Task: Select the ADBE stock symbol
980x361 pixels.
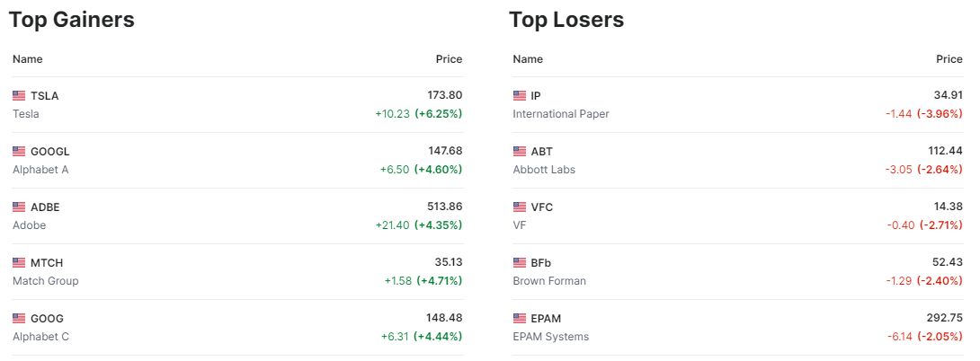Action: (45, 207)
